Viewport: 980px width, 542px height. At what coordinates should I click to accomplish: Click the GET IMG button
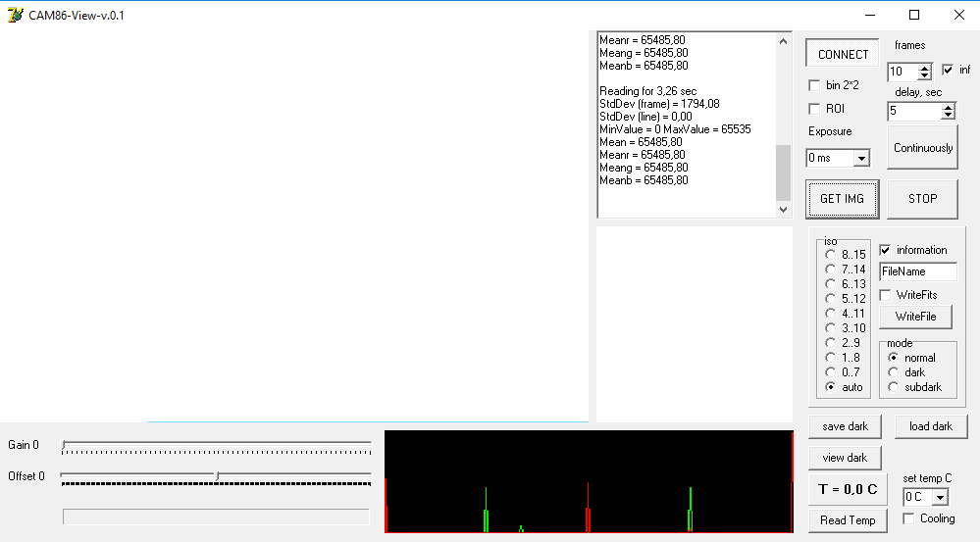point(842,199)
